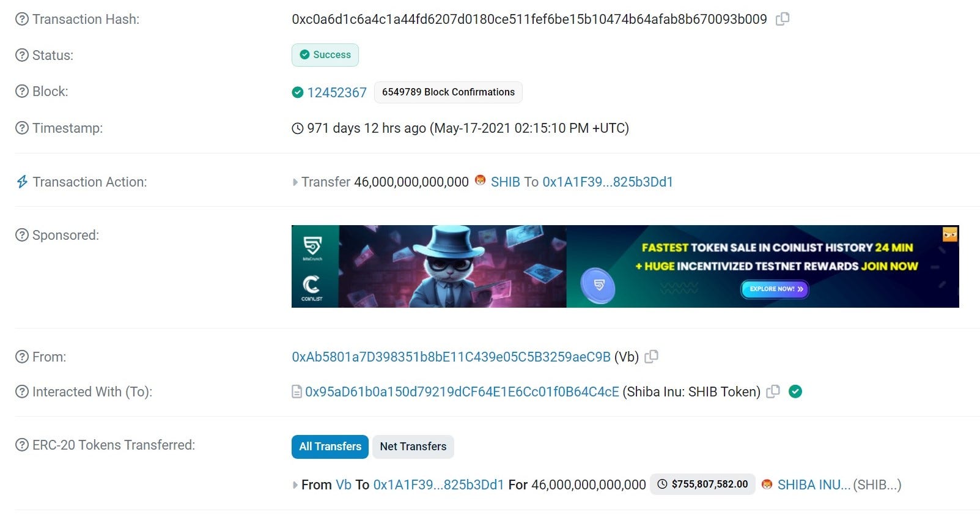
Task: Copy the SHIB Token contract address
Action: (x=773, y=392)
